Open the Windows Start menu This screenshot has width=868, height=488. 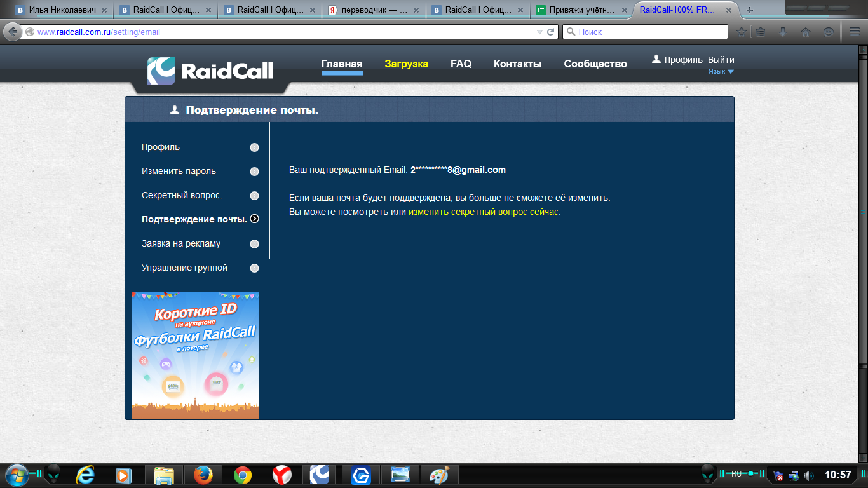16,475
